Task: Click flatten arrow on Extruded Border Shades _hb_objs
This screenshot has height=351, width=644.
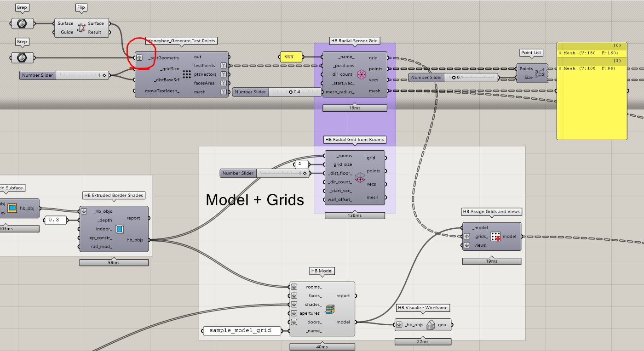Action: click(x=84, y=211)
